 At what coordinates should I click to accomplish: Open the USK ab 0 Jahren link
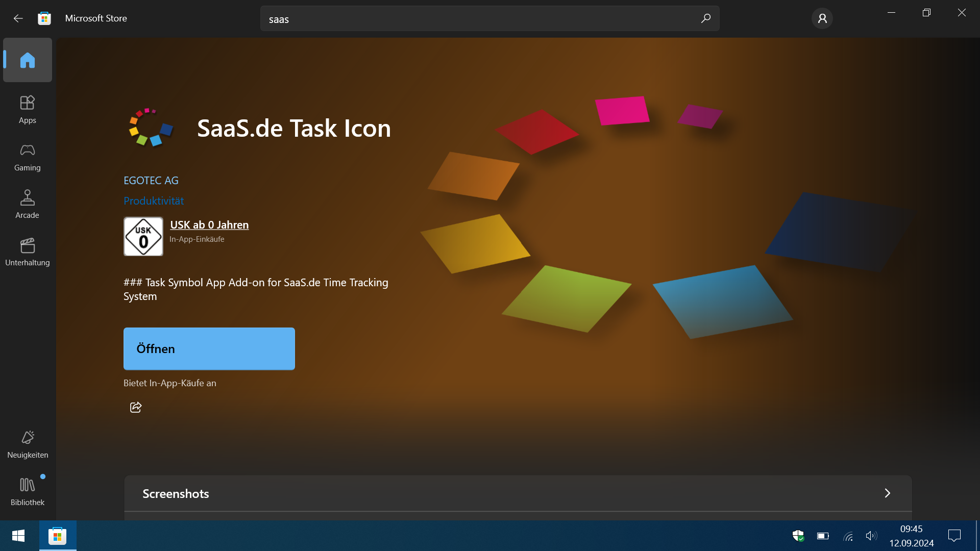tap(209, 225)
